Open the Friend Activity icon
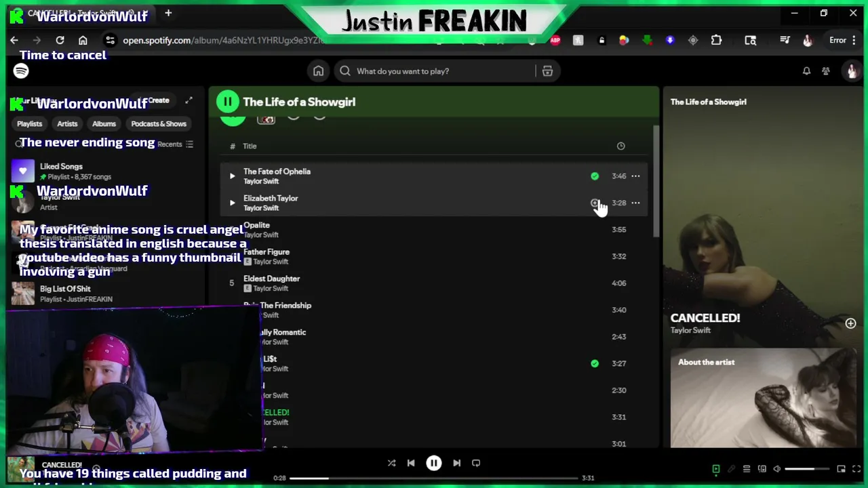 [826, 71]
